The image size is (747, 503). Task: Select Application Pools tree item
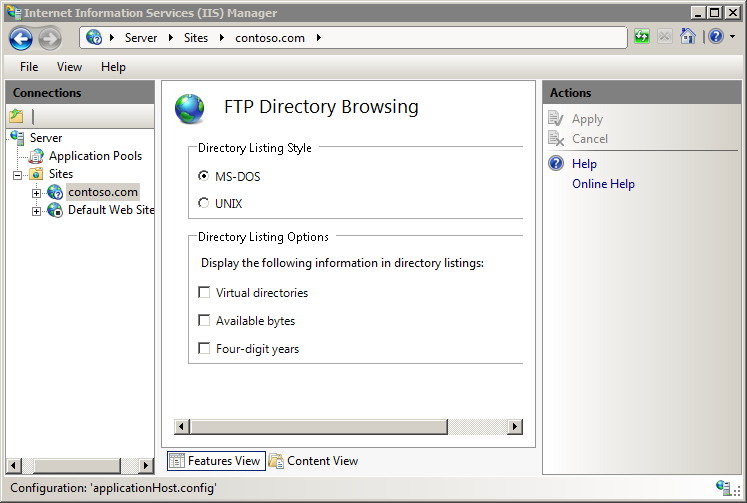(x=95, y=156)
